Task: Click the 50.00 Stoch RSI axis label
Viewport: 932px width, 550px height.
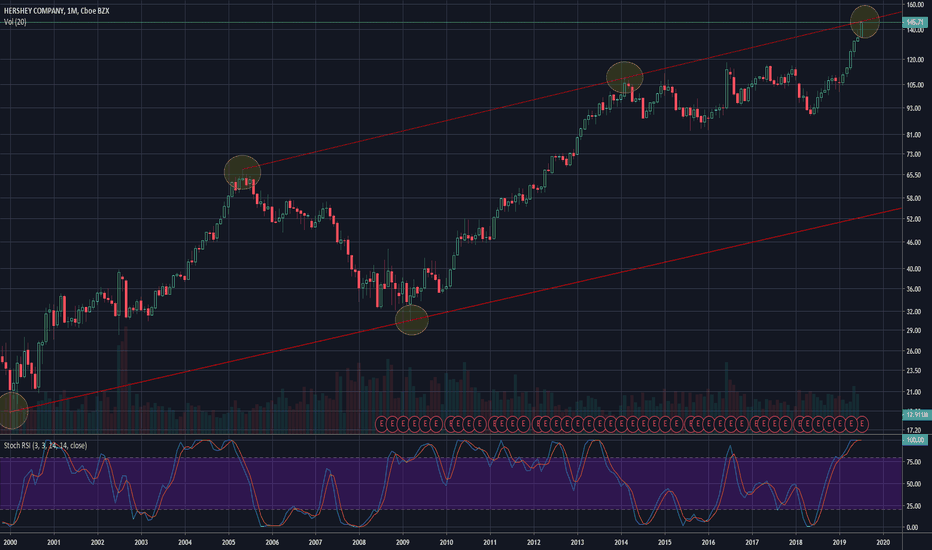Action: tap(914, 485)
